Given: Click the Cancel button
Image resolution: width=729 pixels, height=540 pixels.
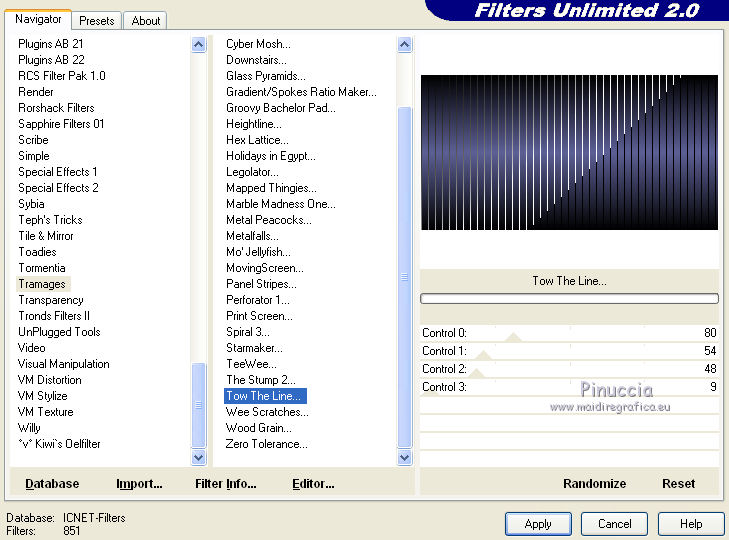Looking at the screenshot, I should pyautogui.click(x=615, y=524).
